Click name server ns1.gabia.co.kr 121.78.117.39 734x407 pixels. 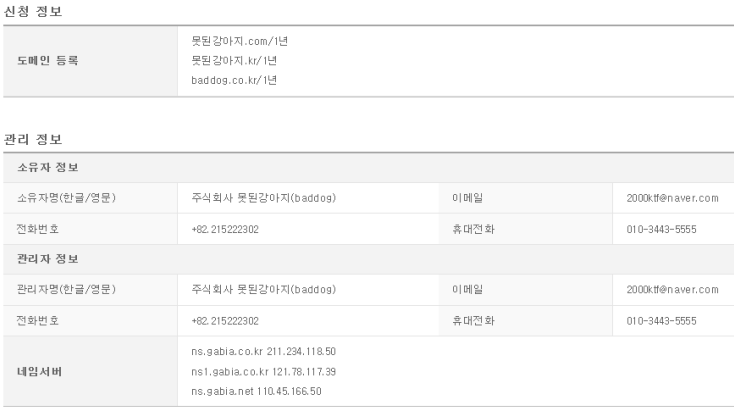pos(264,371)
